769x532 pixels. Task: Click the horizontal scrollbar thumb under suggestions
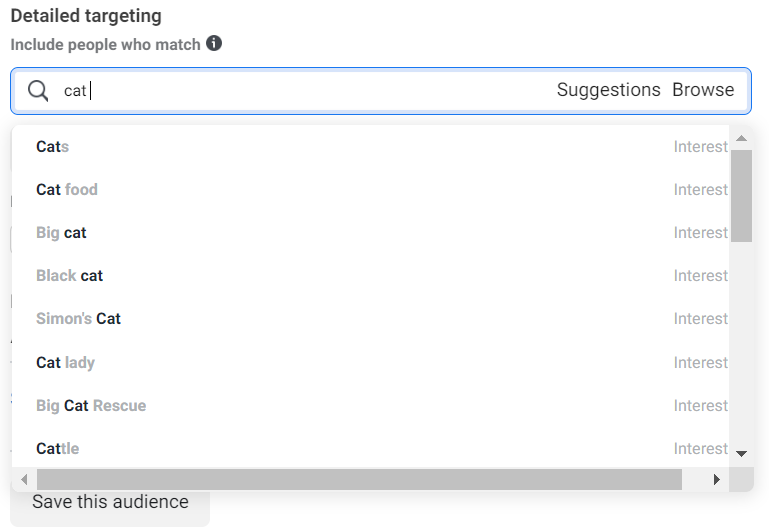360,480
